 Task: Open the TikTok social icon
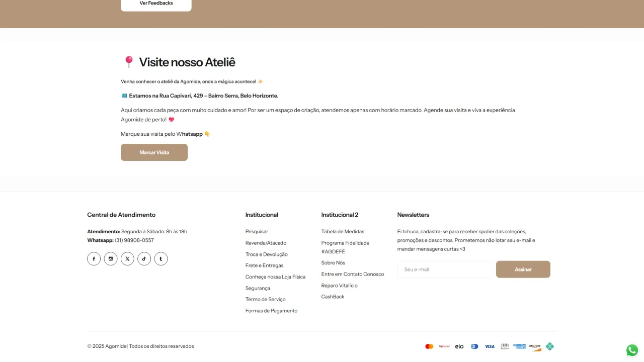click(x=144, y=259)
